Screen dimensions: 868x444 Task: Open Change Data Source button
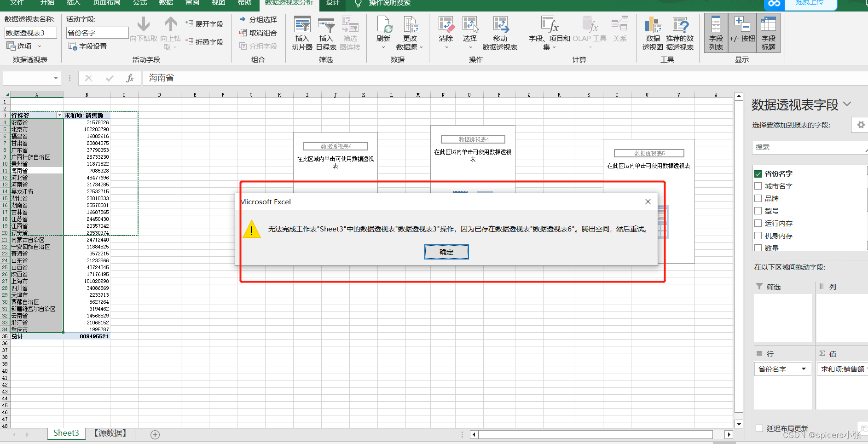pyautogui.click(x=410, y=33)
